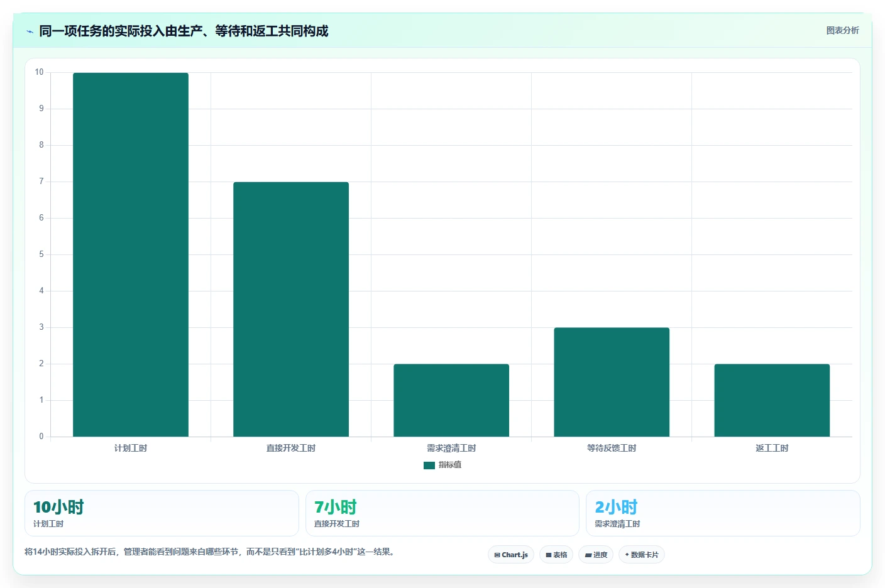Click the lightning icon beside the title
The width and height of the screenshot is (885, 588).
coord(30,31)
